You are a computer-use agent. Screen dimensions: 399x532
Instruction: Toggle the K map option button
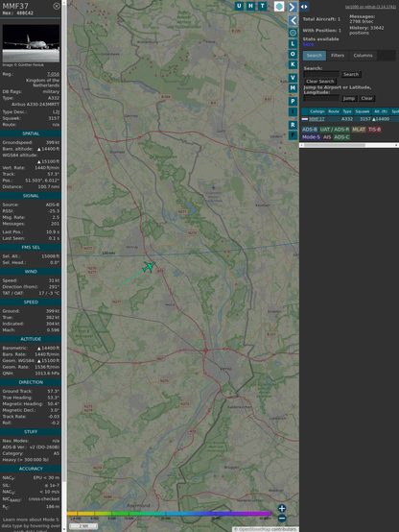[x=293, y=64]
